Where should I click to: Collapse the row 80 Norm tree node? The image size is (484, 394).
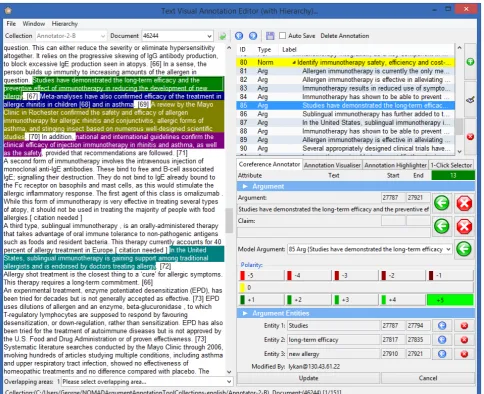coord(294,63)
